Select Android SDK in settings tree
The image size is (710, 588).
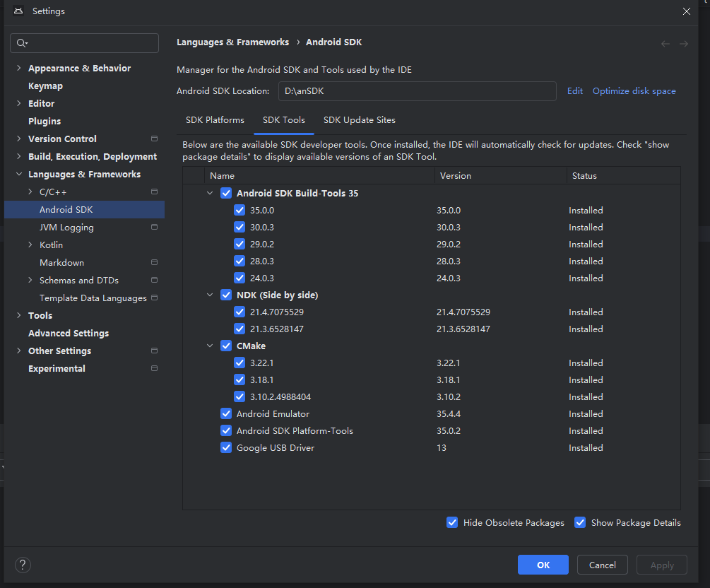click(84, 210)
